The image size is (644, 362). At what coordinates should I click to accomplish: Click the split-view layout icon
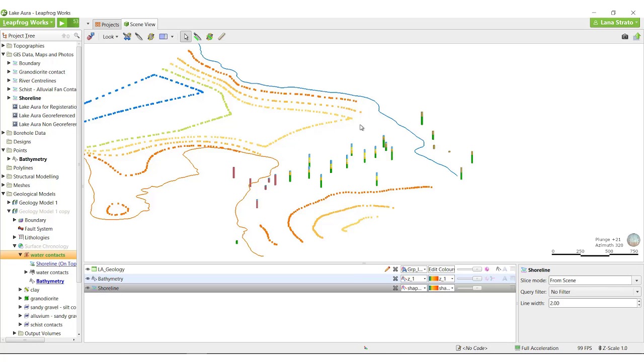click(x=163, y=36)
